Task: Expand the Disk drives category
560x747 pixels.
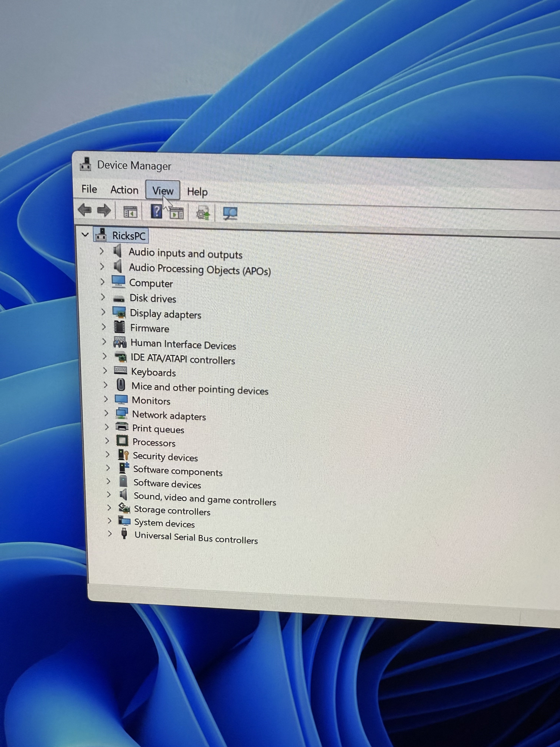Action: (103, 297)
